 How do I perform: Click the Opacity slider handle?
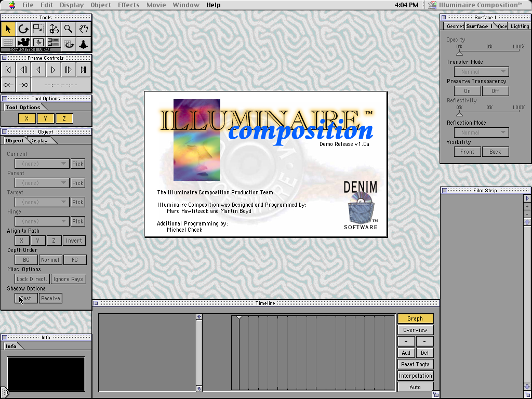click(x=459, y=54)
